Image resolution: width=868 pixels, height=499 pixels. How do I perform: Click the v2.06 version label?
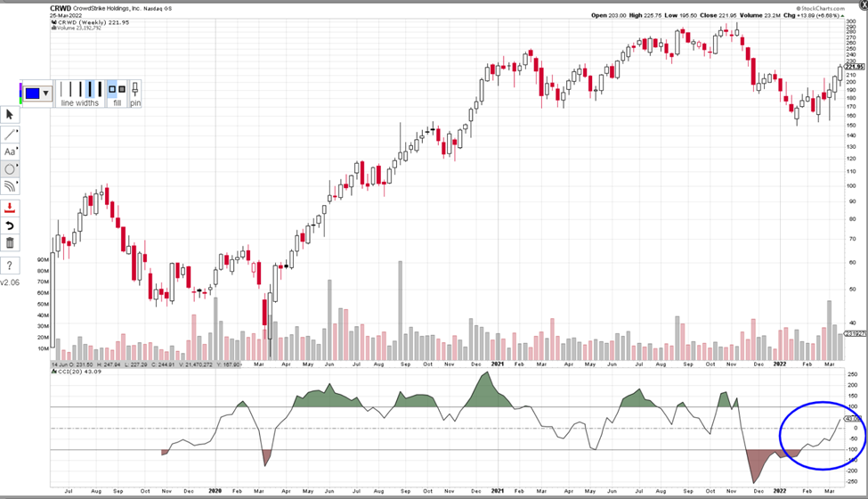click(10, 282)
